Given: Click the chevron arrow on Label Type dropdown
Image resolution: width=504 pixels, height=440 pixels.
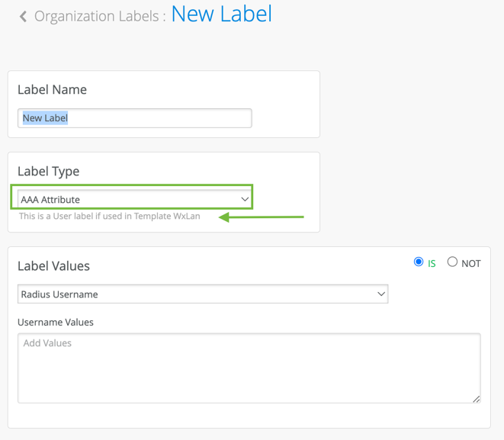Looking at the screenshot, I should pos(245,200).
